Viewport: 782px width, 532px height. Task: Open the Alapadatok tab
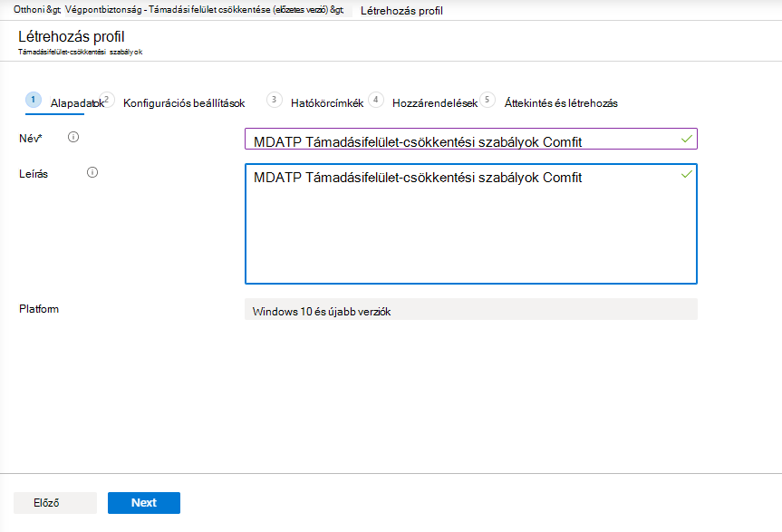point(77,103)
